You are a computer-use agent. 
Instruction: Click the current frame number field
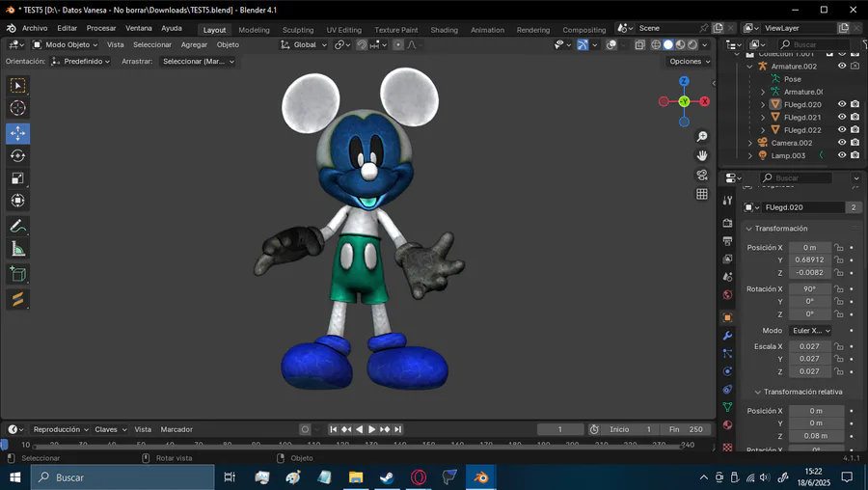[x=560, y=429]
